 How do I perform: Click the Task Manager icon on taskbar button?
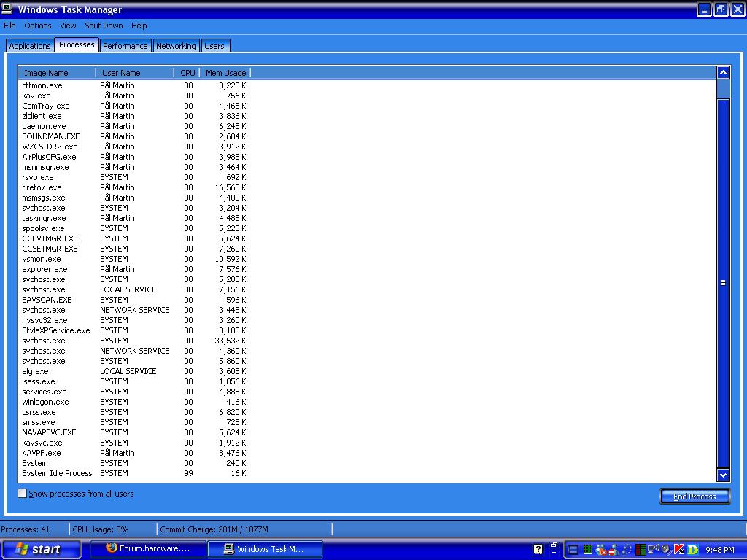click(228, 548)
